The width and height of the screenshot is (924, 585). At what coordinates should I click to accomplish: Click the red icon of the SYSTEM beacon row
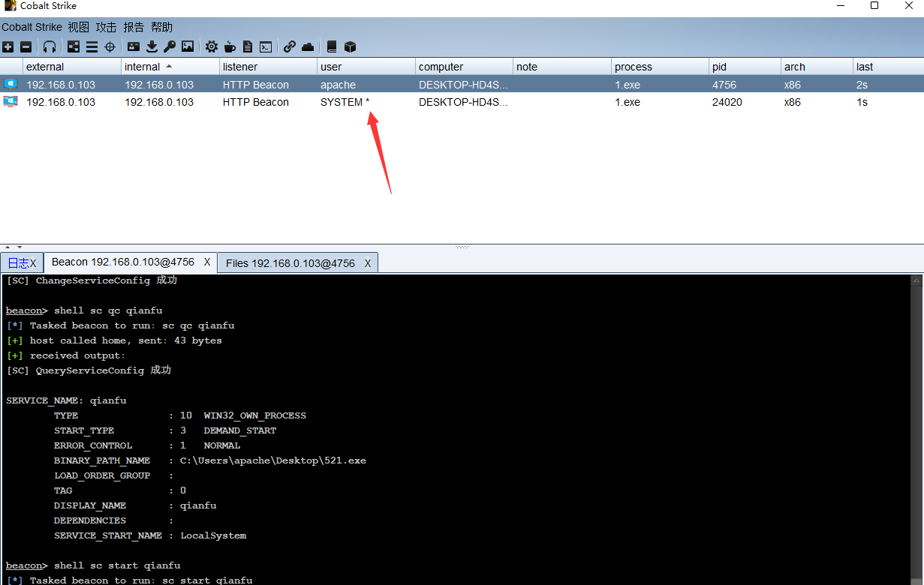pyautogui.click(x=11, y=101)
